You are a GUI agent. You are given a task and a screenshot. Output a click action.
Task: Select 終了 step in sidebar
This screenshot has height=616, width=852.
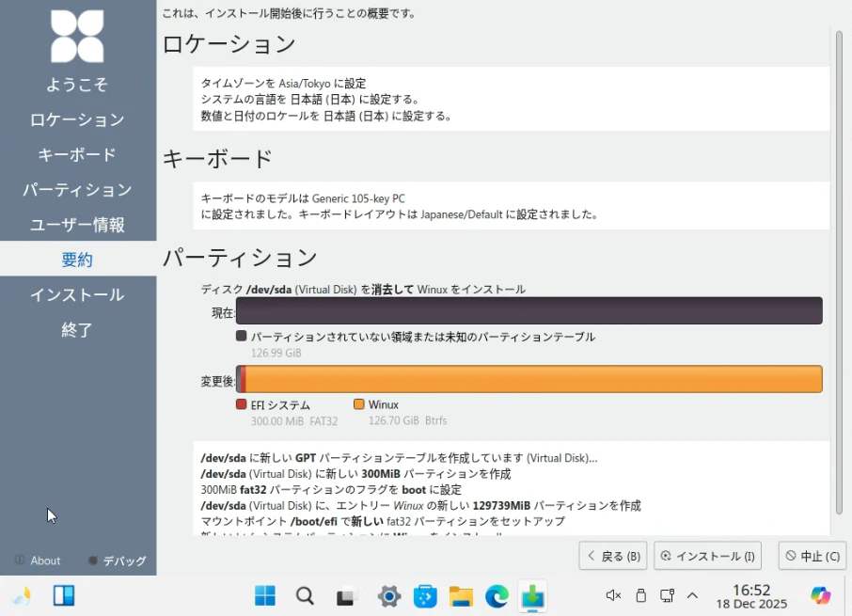coord(77,330)
